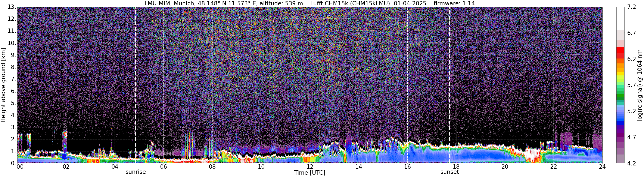
Task: Click the '9.' height tick label
Action: point(13,55)
